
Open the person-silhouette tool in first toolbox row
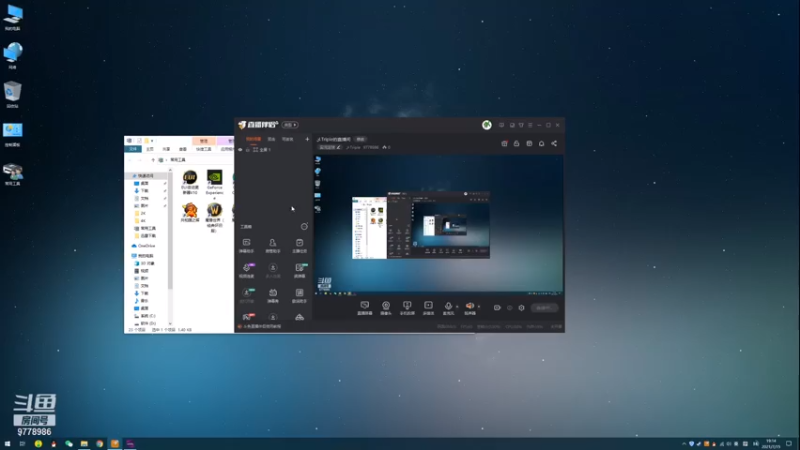pos(273,245)
